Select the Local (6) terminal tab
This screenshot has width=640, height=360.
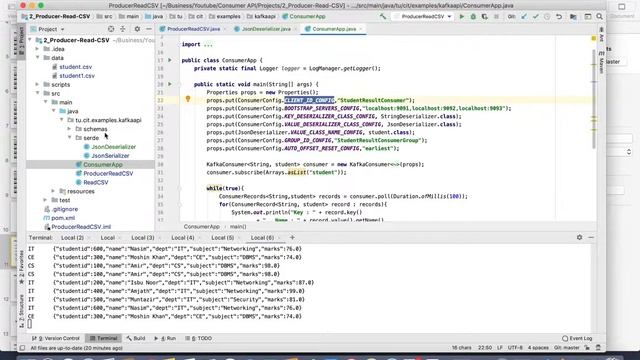[x=262, y=238]
